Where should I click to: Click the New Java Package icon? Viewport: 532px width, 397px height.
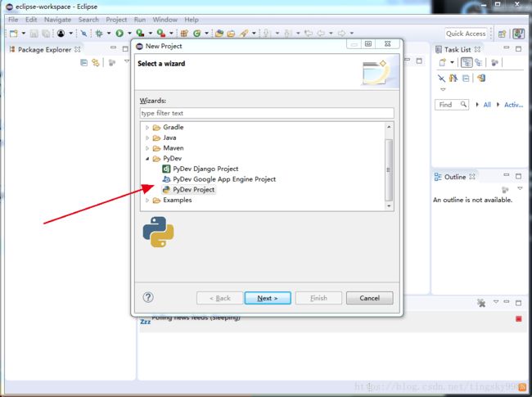click(x=184, y=34)
